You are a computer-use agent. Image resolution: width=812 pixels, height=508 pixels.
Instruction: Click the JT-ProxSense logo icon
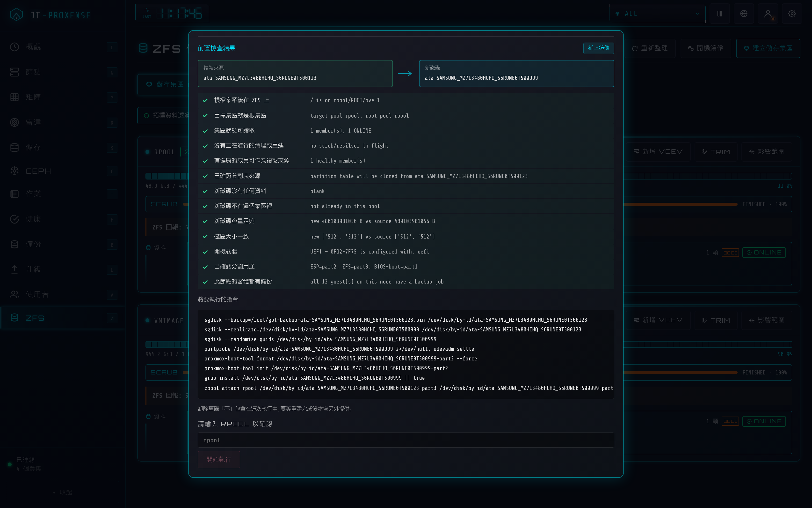click(16, 15)
